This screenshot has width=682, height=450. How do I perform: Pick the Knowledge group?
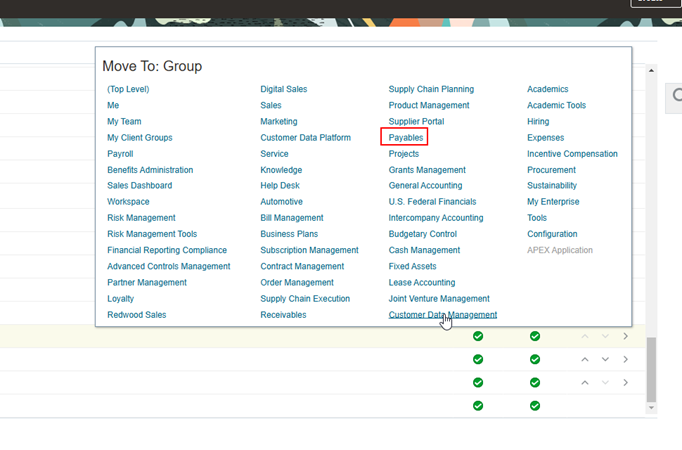281,170
